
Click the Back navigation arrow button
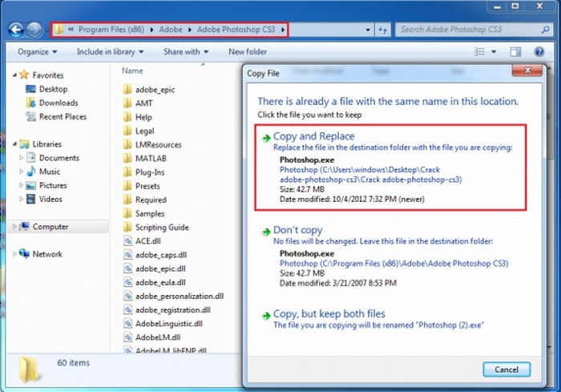(x=16, y=30)
